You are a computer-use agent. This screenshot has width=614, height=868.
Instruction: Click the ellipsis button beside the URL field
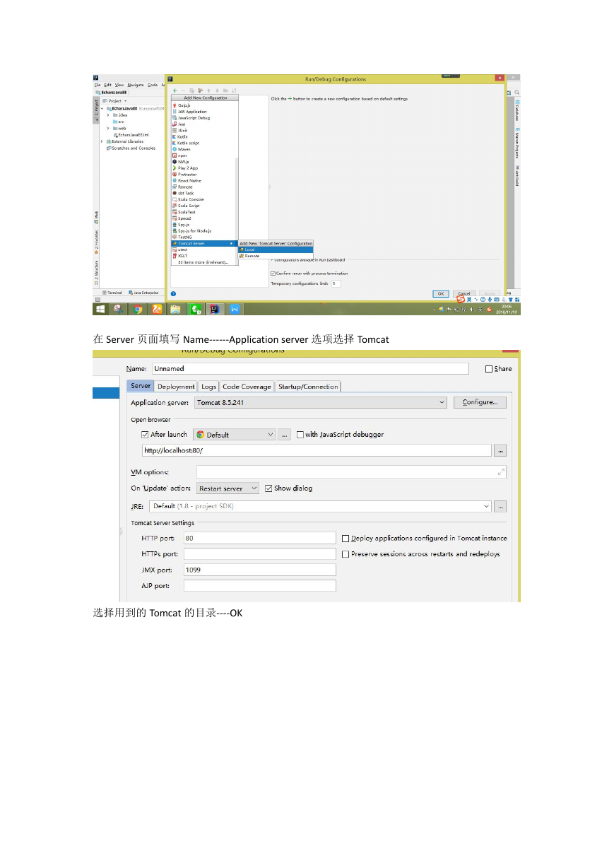pyautogui.click(x=500, y=450)
